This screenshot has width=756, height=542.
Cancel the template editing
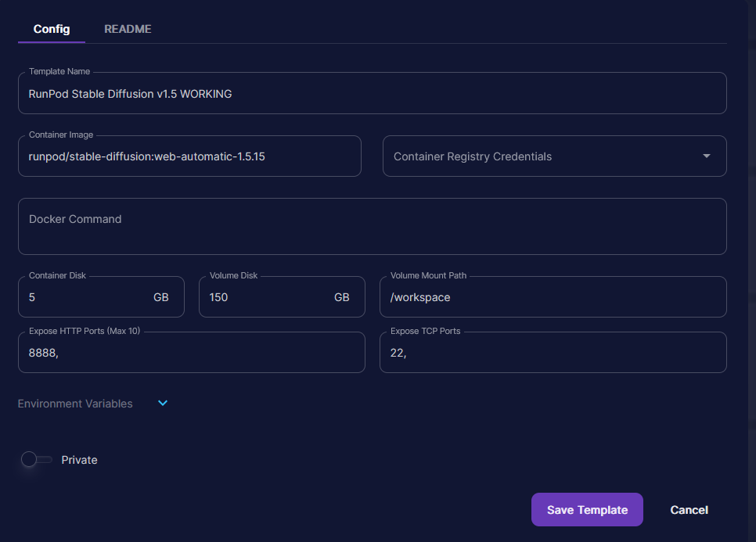click(689, 510)
